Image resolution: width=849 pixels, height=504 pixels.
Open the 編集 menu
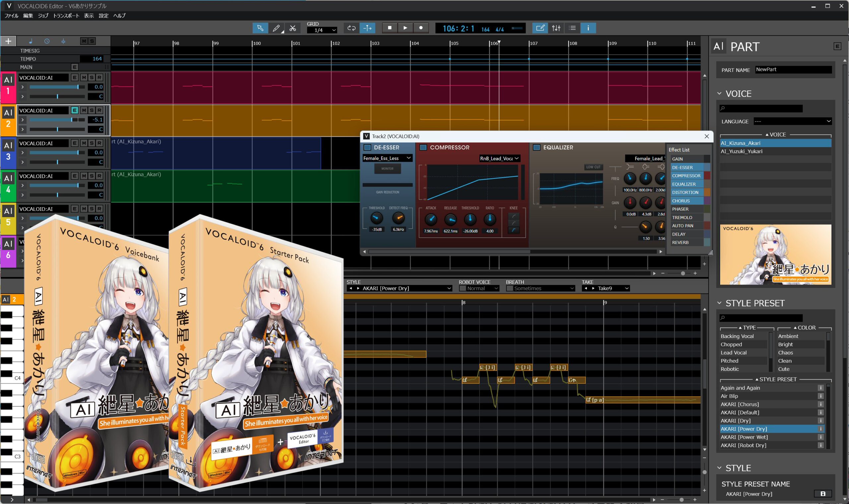tap(28, 16)
